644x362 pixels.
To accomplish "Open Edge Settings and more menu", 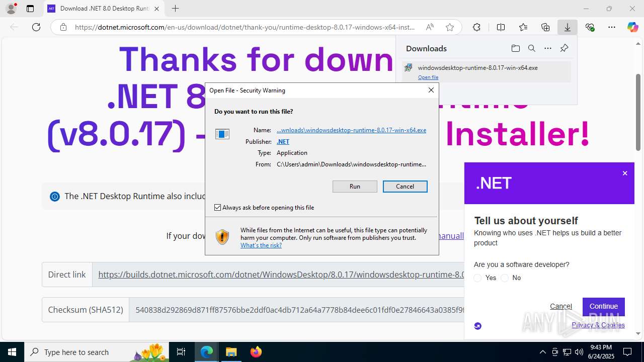I will click(612, 27).
